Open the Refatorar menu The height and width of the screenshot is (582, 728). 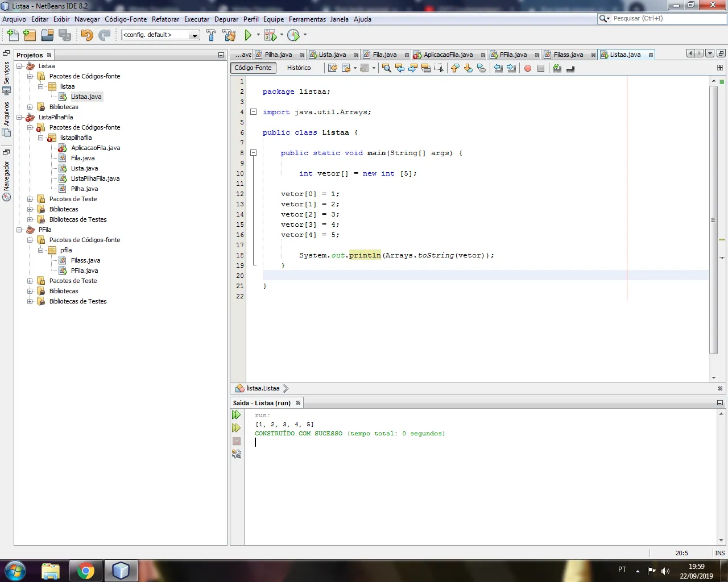pyautogui.click(x=166, y=19)
